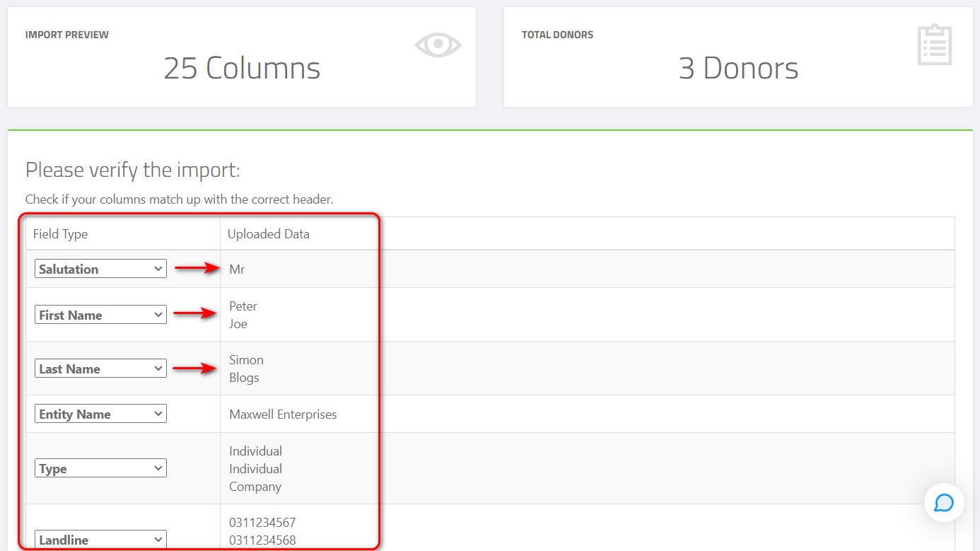Viewport: 980px width, 551px height.
Task: Click the "3 Donors" total count
Action: click(x=739, y=68)
